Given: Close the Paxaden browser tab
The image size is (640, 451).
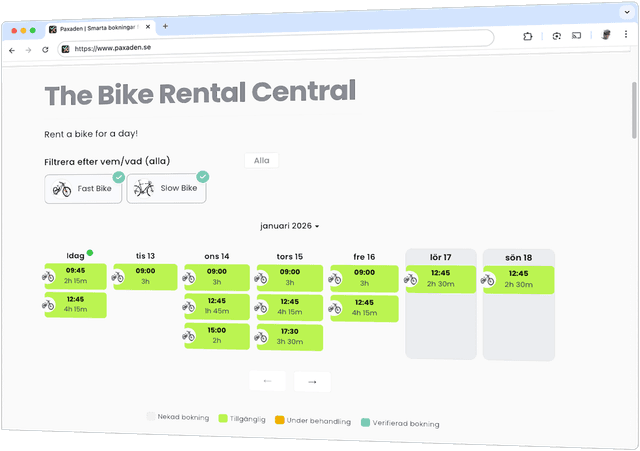Looking at the screenshot, I should (x=148, y=27).
